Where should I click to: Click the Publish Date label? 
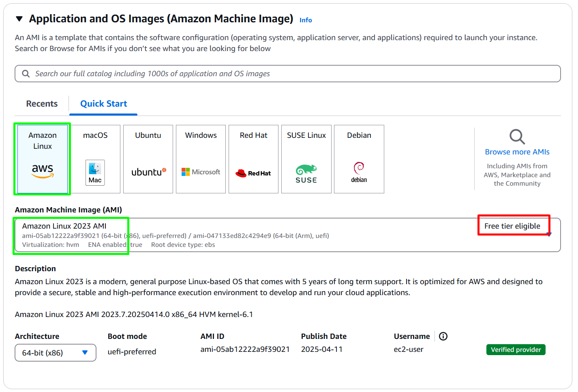pos(324,336)
